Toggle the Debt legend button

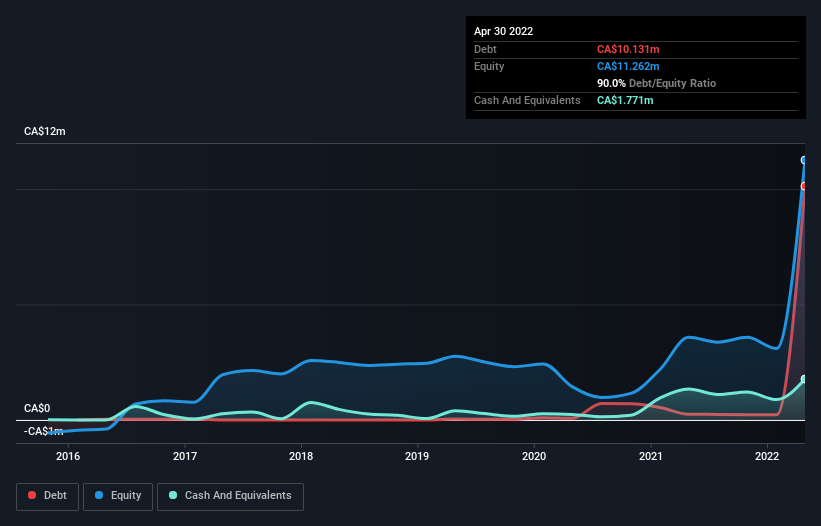pyautogui.click(x=47, y=496)
